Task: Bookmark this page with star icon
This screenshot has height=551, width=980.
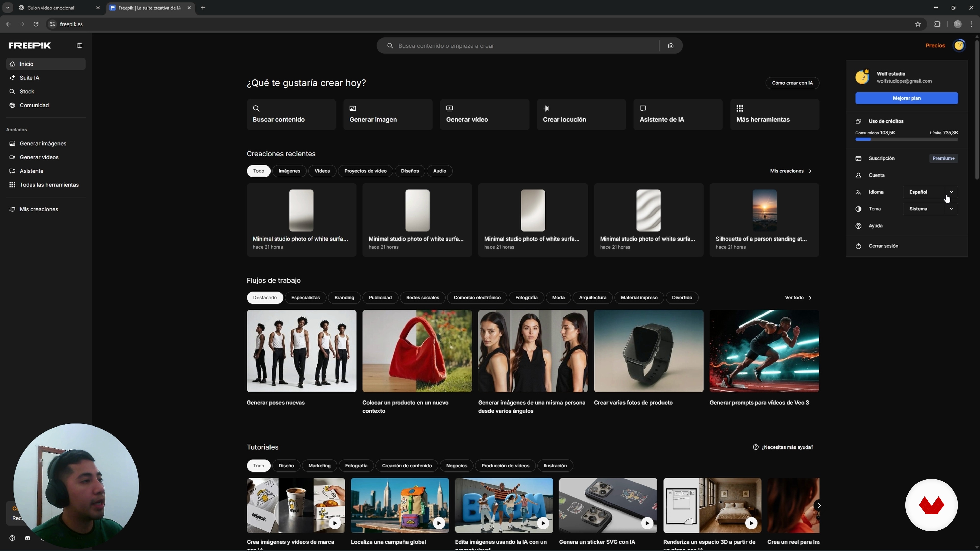Action: [918, 24]
